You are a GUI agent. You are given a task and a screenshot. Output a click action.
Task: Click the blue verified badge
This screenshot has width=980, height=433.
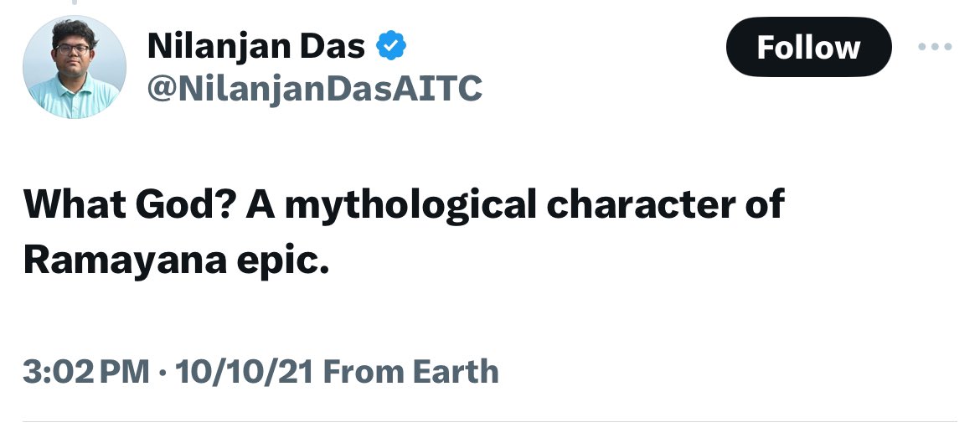coord(391,47)
